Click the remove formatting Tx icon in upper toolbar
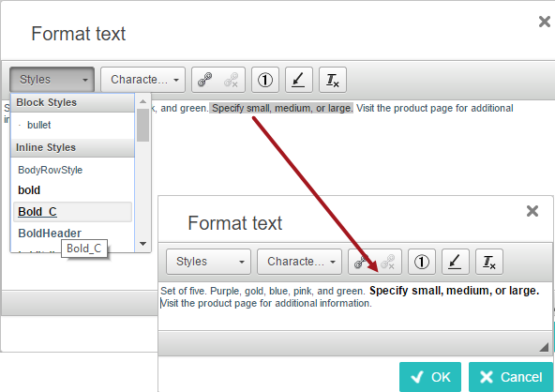The height and width of the screenshot is (392, 555). point(333,80)
